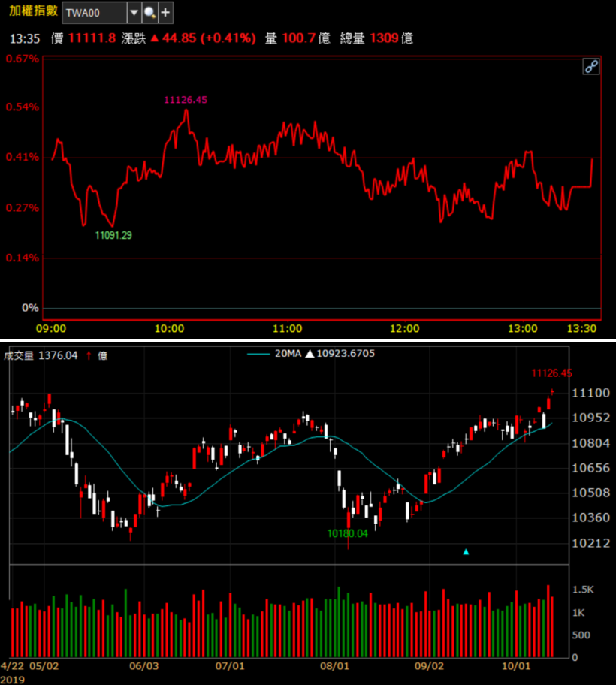The height and width of the screenshot is (685, 616).
Task: Click the 0.27% axis label
Action: click(23, 208)
